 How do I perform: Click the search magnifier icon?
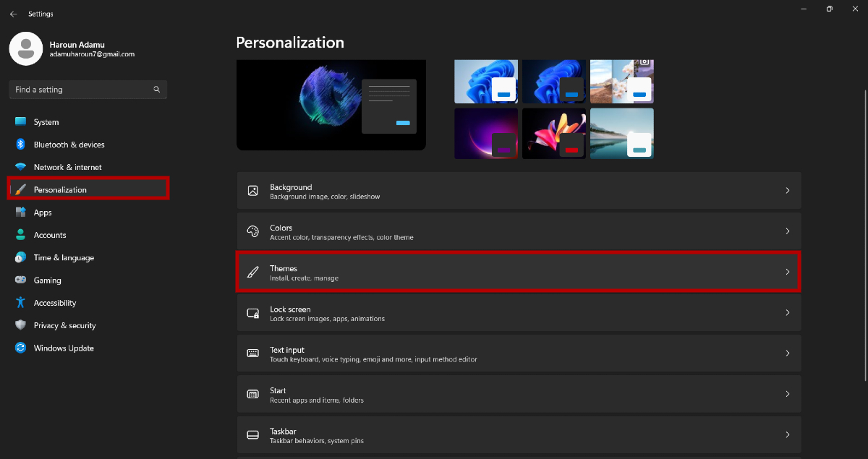click(156, 90)
